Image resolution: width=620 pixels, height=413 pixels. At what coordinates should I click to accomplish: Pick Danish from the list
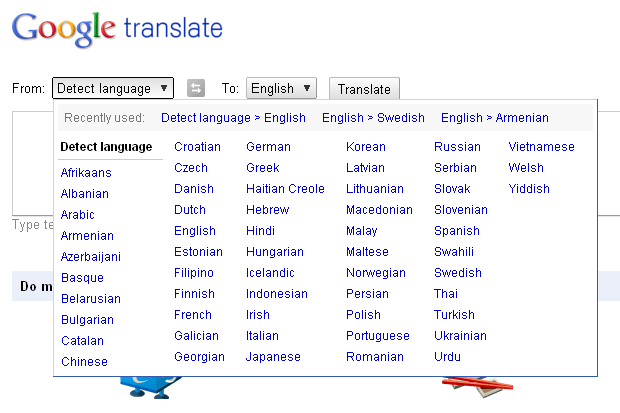194,189
